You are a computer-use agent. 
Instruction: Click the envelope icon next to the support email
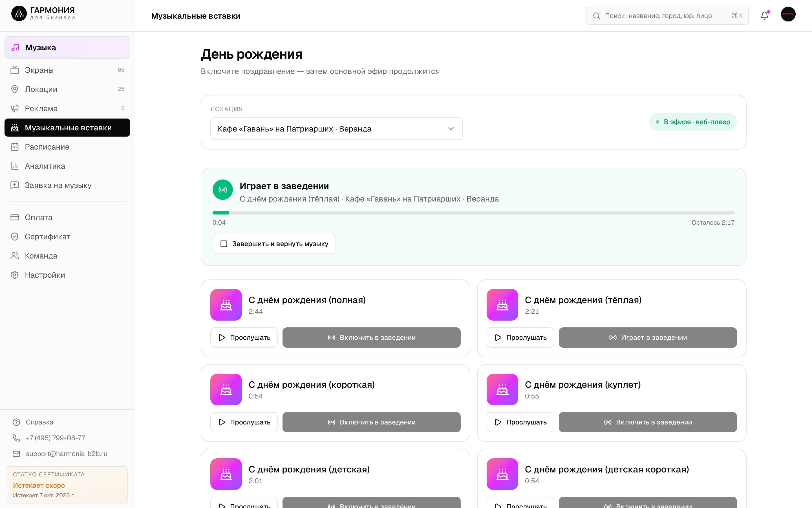16,454
